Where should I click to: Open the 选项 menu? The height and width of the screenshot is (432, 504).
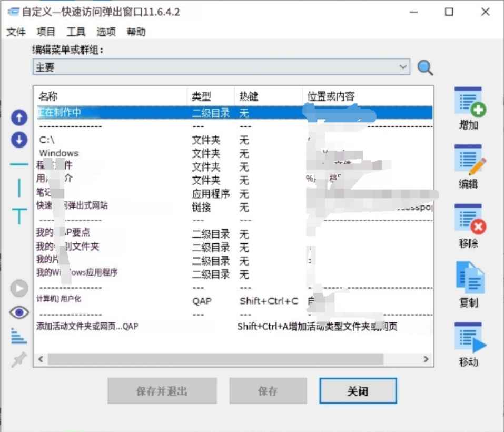pyautogui.click(x=105, y=32)
